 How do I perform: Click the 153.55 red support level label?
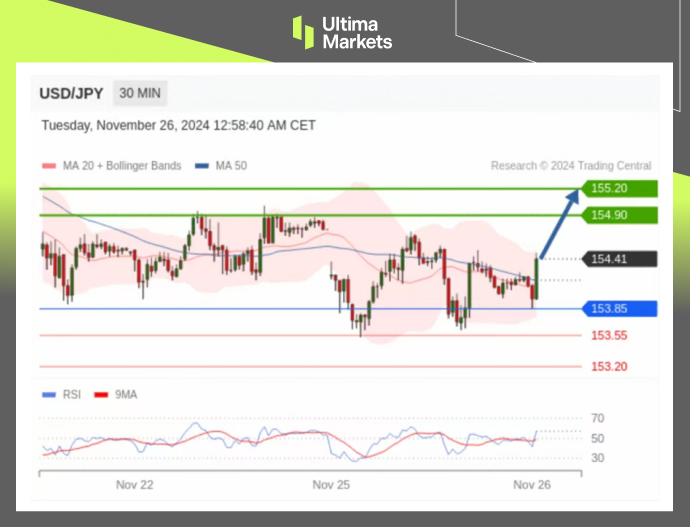click(x=609, y=336)
